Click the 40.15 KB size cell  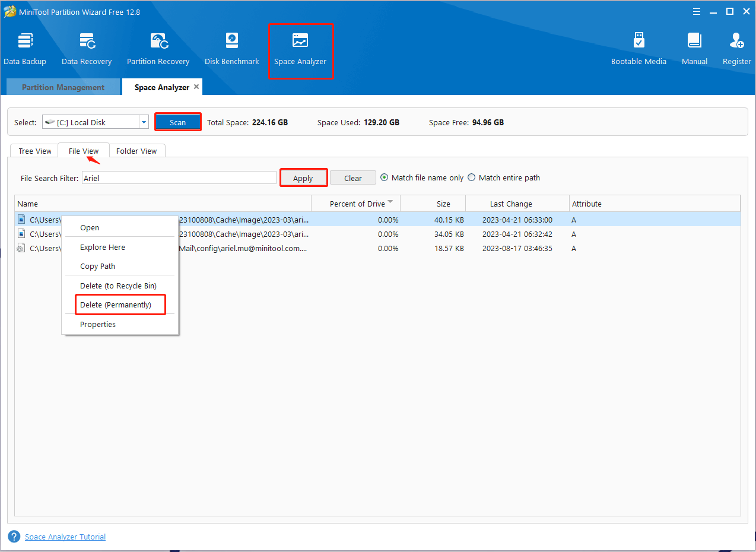(x=449, y=220)
